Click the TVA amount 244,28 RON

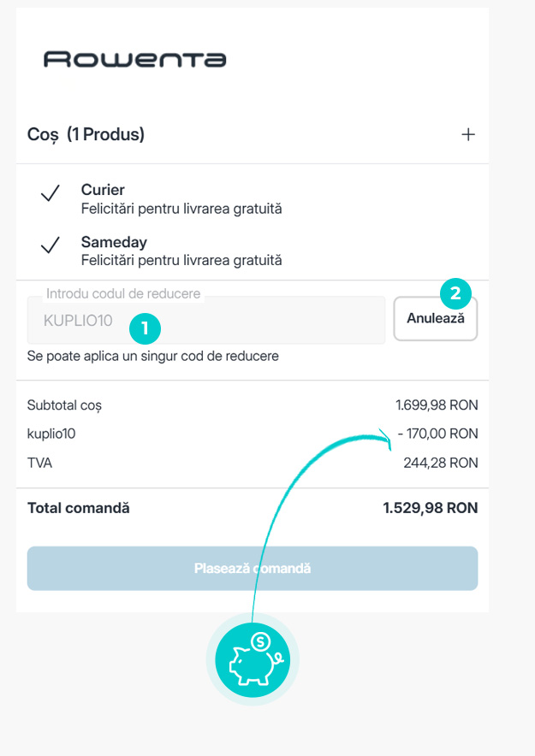click(440, 463)
